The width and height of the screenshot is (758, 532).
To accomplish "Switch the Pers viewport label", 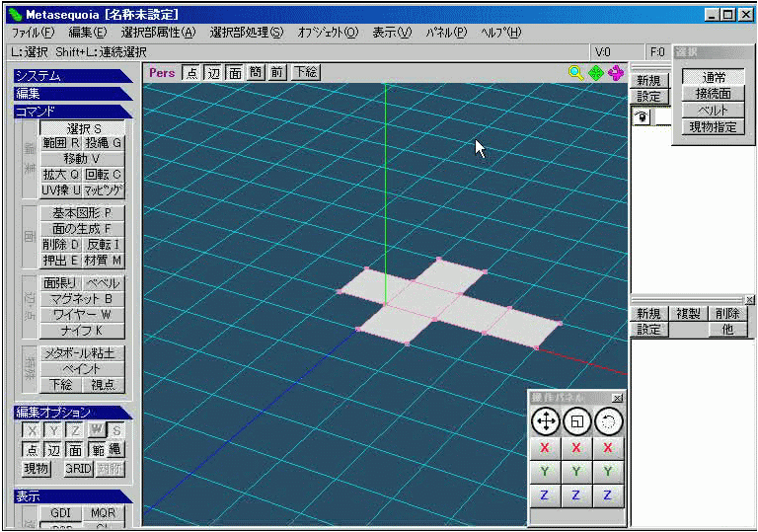I will coord(162,73).
